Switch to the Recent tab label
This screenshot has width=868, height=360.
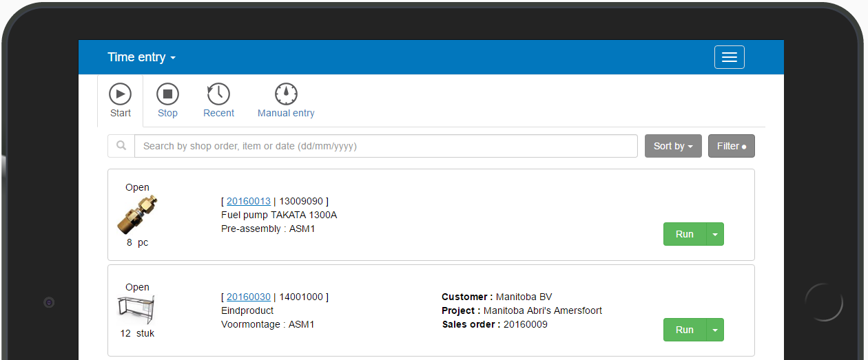click(x=218, y=113)
